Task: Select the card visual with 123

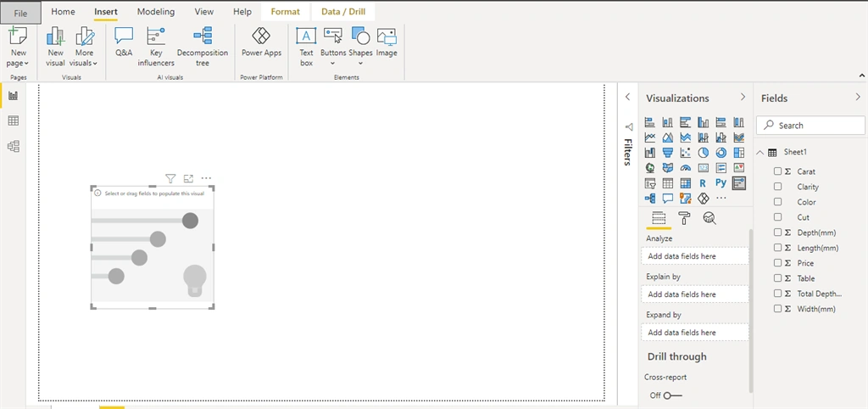Action: pos(703,167)
